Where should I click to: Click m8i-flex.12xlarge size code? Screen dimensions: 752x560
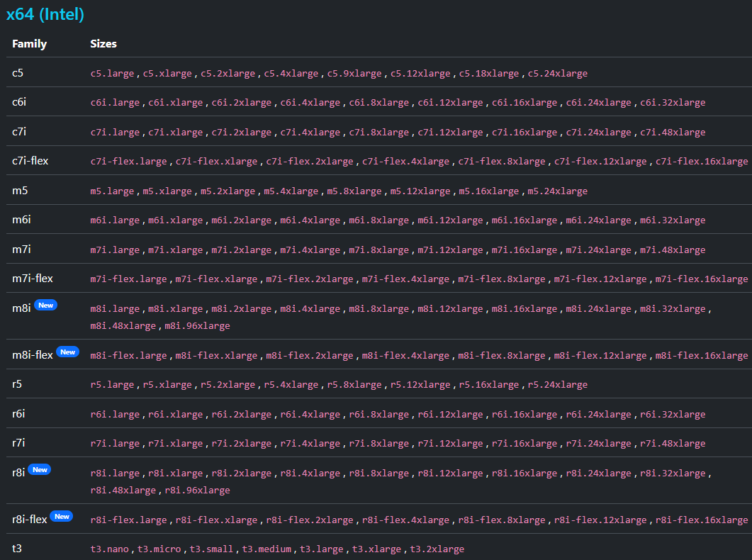click(600, 356)
